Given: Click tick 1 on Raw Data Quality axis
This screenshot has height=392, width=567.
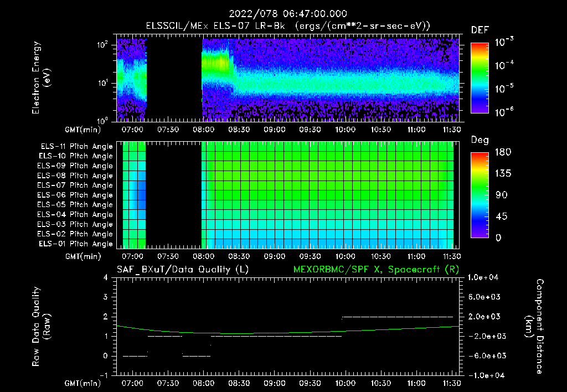Looking at the screenshot, I should click(x=106, y=336).
